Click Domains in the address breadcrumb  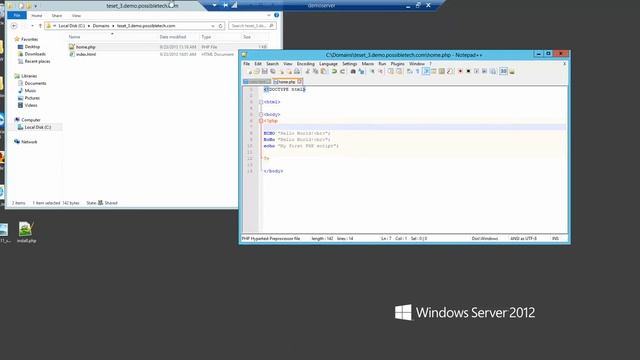101,26
